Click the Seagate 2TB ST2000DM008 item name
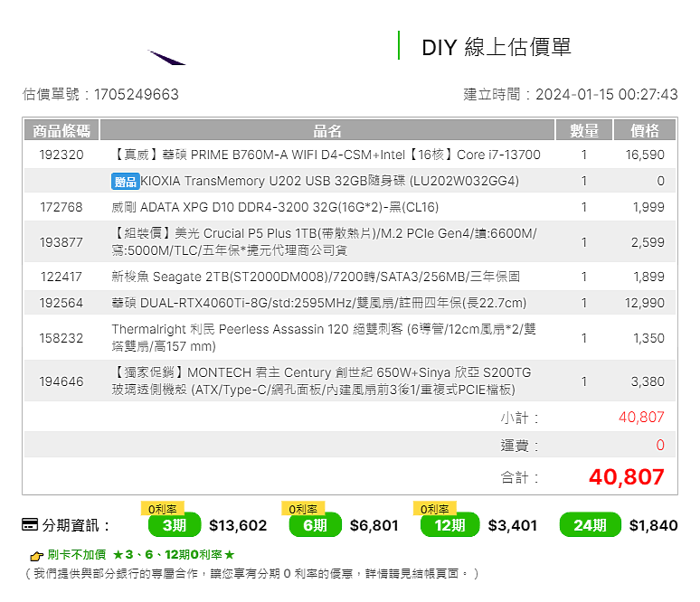 tap(316, 277)
